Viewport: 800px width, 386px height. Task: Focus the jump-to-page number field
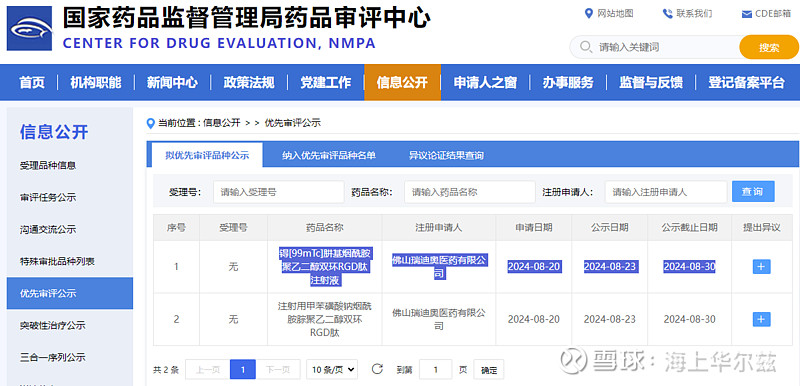tap(435, 370)
